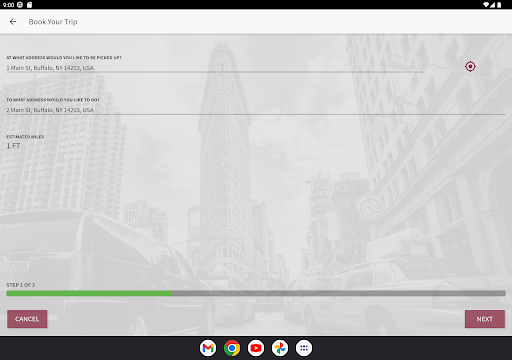Open YouTube from the taskbar

(x=256, y=348)
